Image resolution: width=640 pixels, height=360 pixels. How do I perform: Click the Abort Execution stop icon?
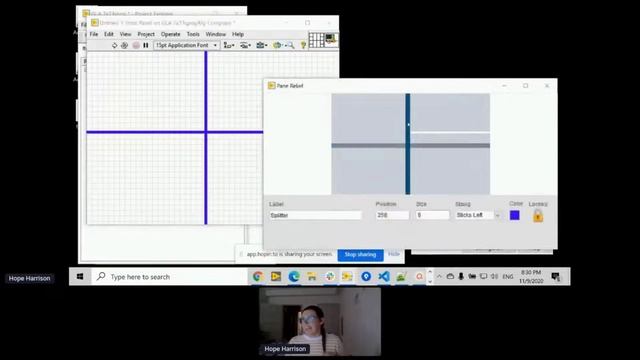136,45
